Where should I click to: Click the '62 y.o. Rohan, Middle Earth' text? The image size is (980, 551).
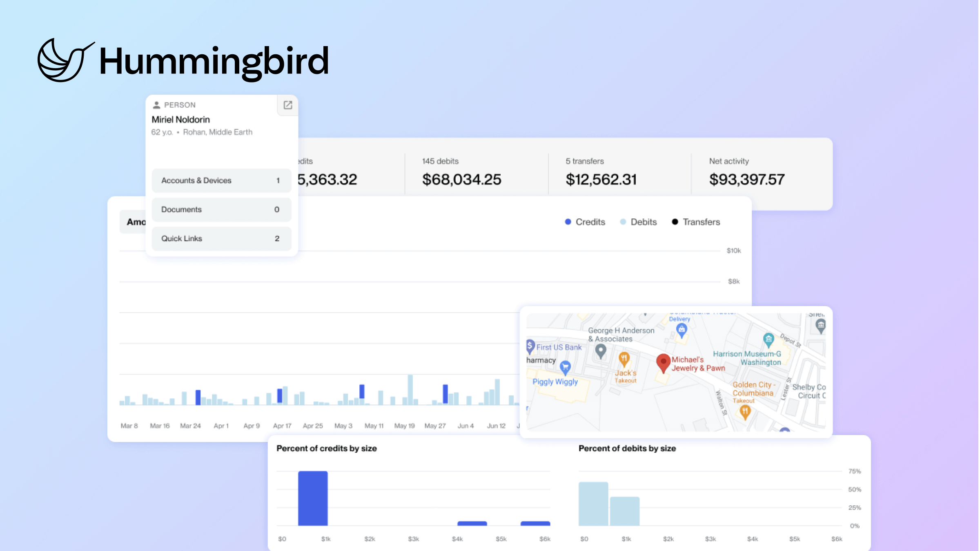click(202, 132)
